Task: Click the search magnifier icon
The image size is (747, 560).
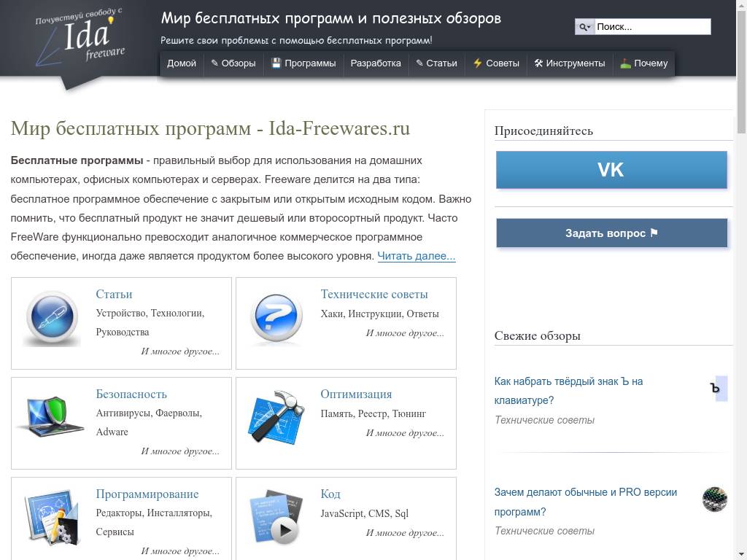Action: [584, 26]
